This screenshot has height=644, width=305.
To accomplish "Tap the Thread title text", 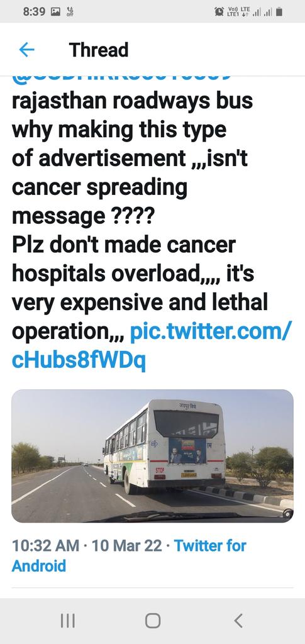I will click(x=99, y=50).
